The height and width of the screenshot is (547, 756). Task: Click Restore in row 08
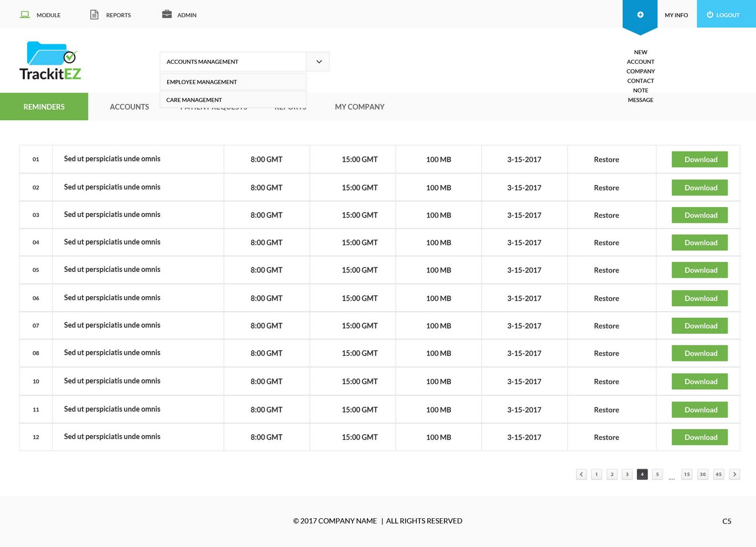[607, 353]
